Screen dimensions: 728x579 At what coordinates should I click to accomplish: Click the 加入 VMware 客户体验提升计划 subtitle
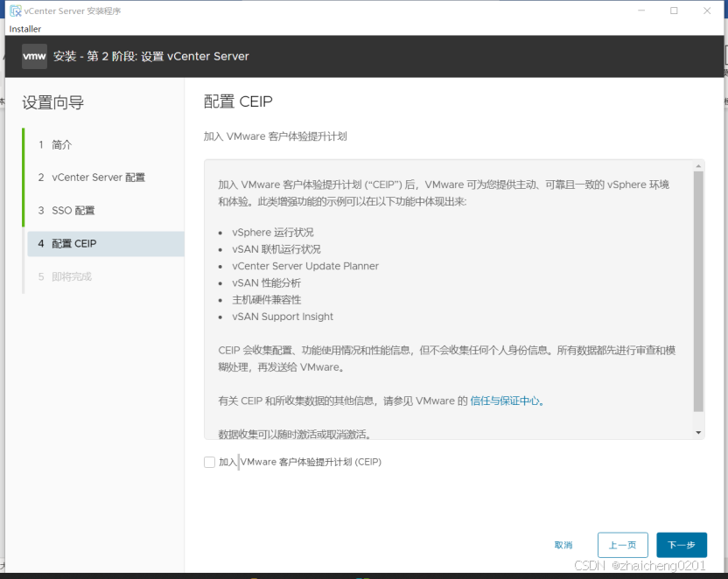pyautogui.click(x=276, y=136)
